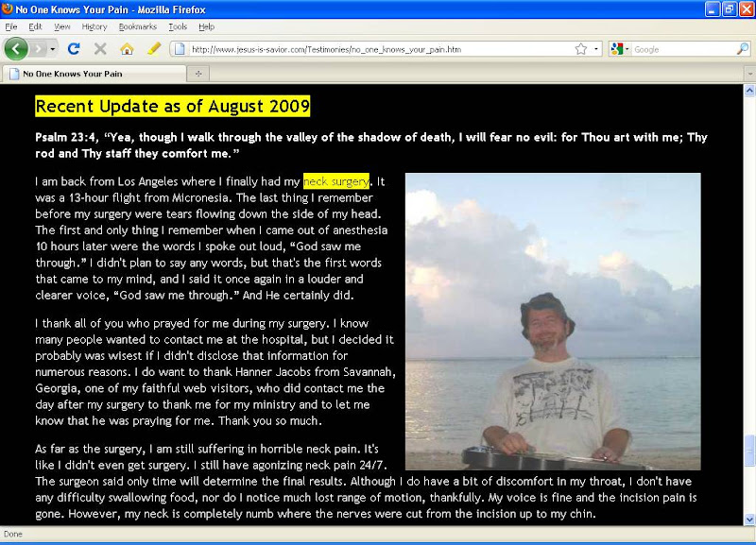Image resolution: width=756 pixels, height=545 pixels.
Task: Open the search engine selection dropdown
Action: [x=627, y=49]
